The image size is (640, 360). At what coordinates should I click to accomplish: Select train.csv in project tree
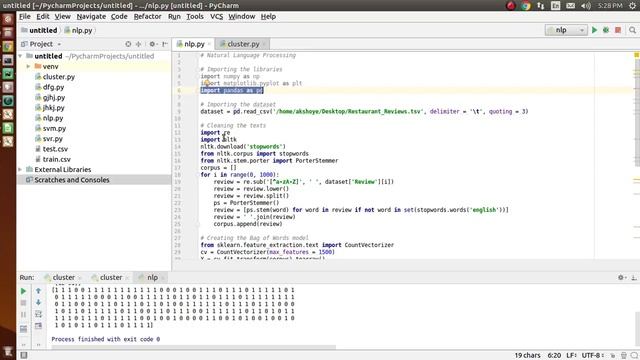point(56,159)
